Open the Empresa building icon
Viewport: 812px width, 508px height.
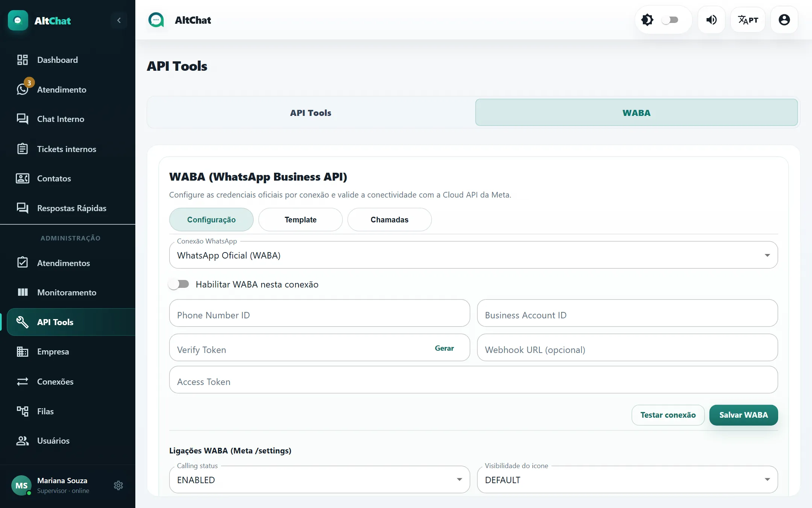point(23,351)
